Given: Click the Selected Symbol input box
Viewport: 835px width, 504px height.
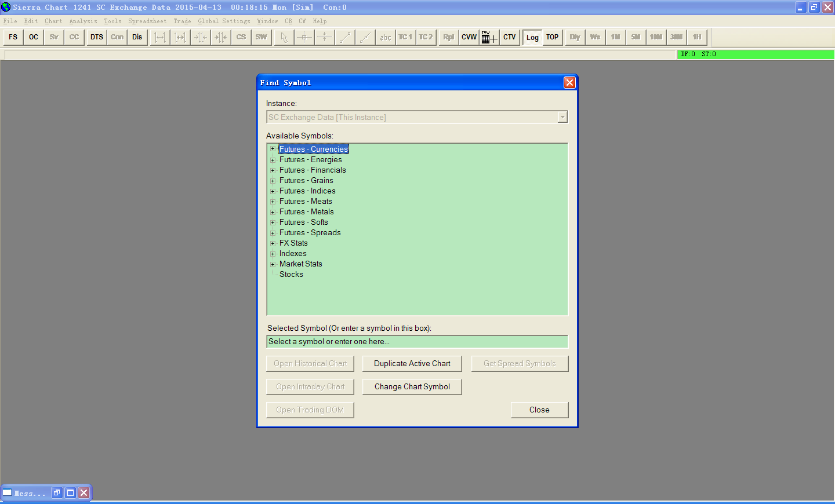Looking at the screenshot, I should click(x=417, y=342).
